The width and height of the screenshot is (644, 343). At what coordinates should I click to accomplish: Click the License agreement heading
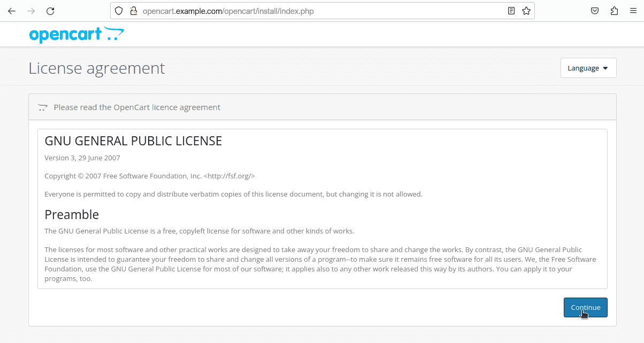[97, 68]
